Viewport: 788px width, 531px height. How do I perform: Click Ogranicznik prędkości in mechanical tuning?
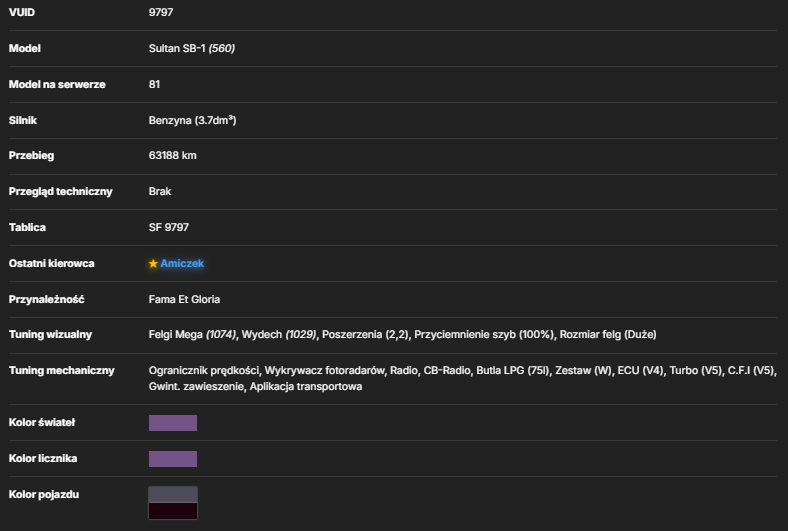coord(204,371)
